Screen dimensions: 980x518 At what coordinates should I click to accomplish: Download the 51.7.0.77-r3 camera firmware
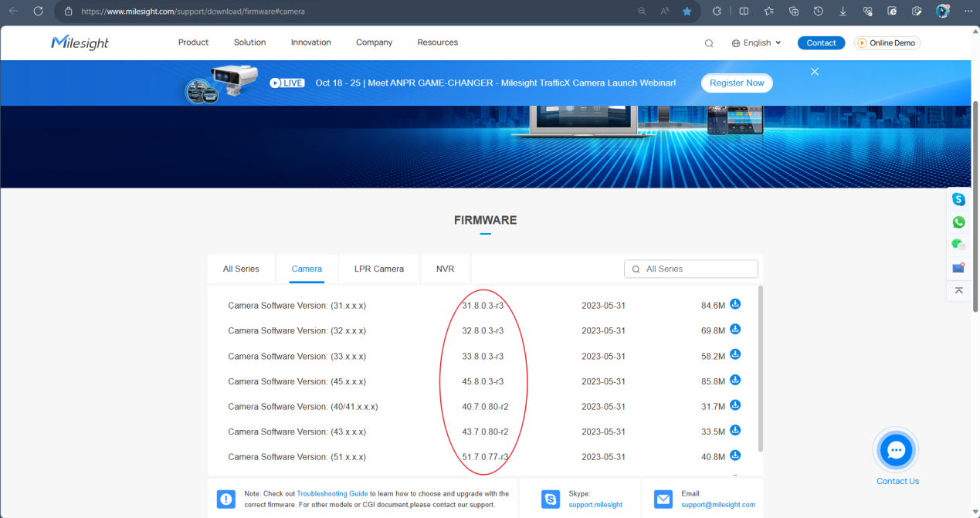(735, 455)
